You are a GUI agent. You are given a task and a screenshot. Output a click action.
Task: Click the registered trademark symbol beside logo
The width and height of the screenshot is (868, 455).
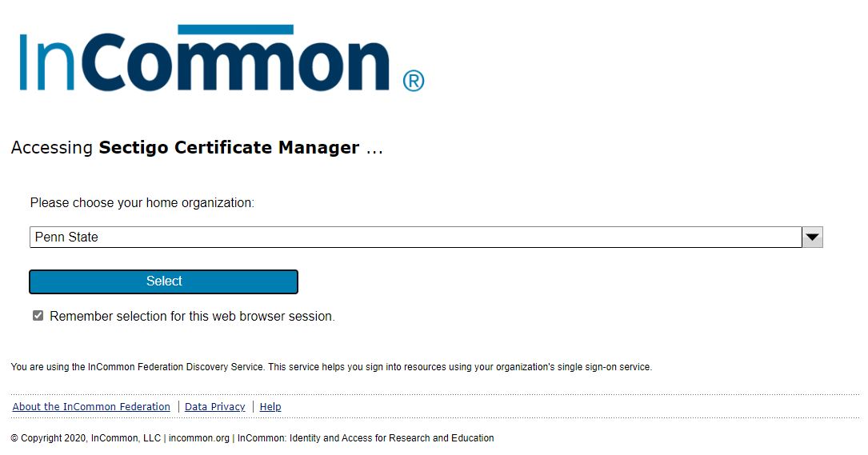click(x=414, y=81)
